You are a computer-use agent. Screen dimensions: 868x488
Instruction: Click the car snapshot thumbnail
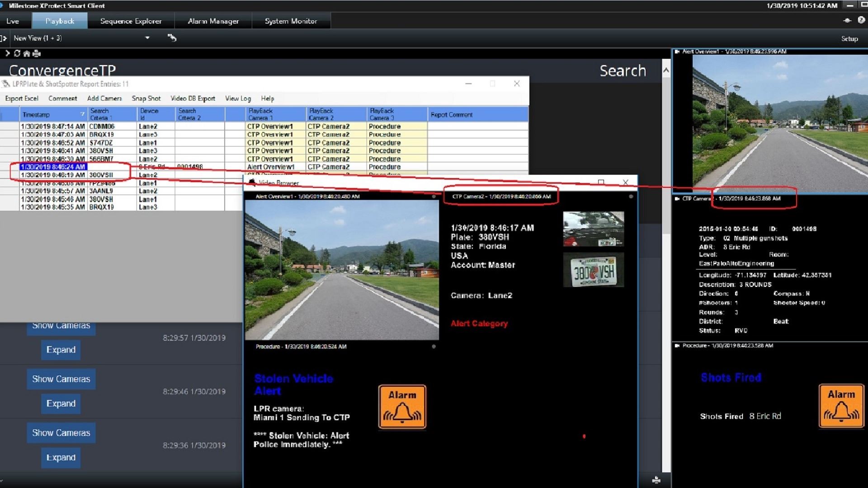593,229
